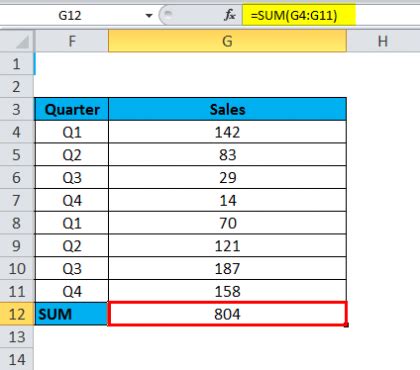This screenshot has height=370, width=420.
Task: Select the sales value 14
Action: [228, 200]
